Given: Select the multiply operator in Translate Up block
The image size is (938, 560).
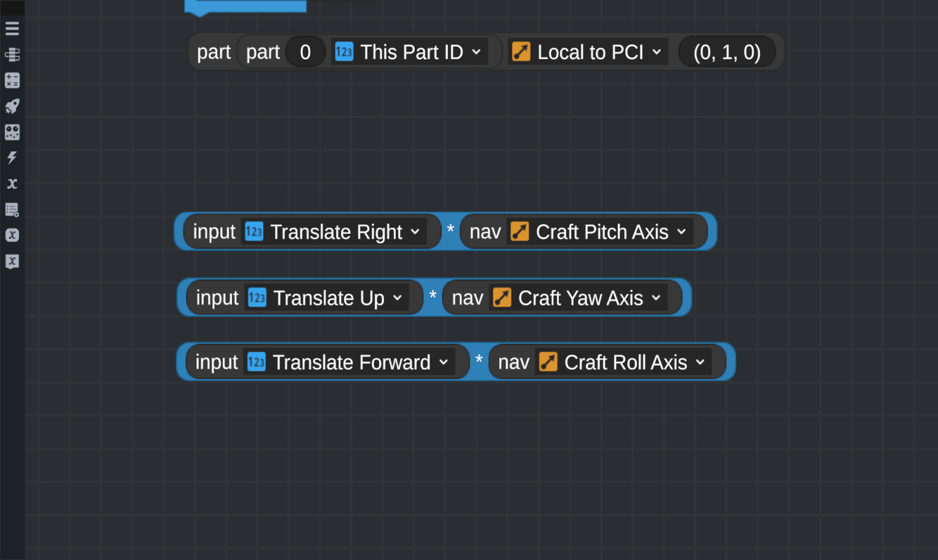Looking at the screenshot, I should coord(433,296).
